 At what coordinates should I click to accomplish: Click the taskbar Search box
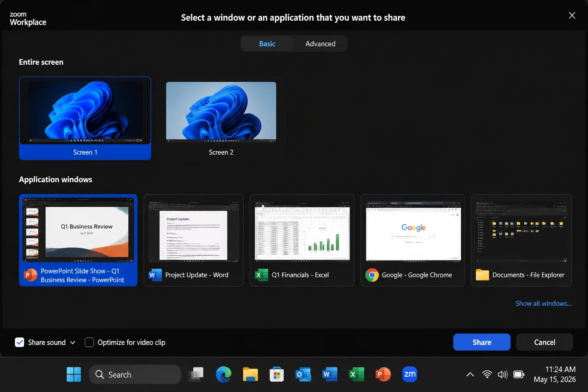pos(135,374)
